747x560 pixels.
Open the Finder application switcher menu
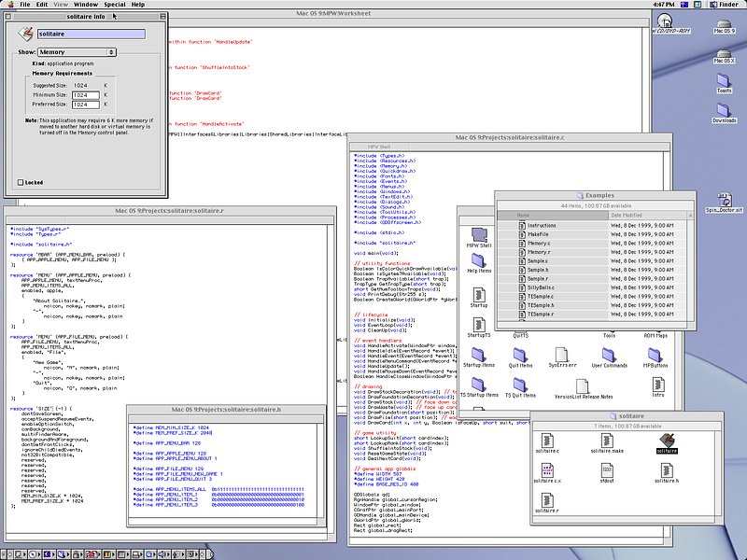click(725, 5)
